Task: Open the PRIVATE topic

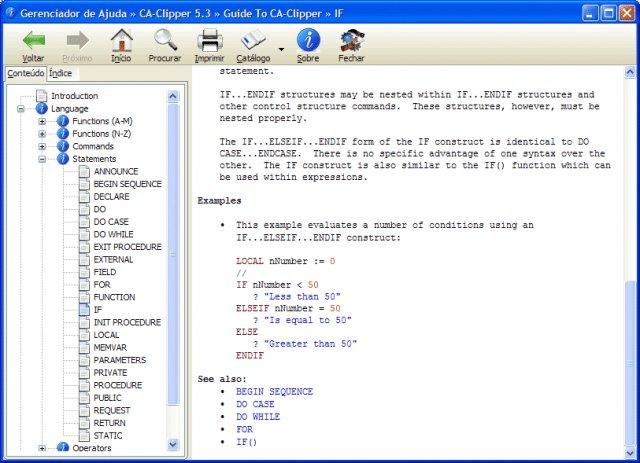Action: (x=110, y=373)
